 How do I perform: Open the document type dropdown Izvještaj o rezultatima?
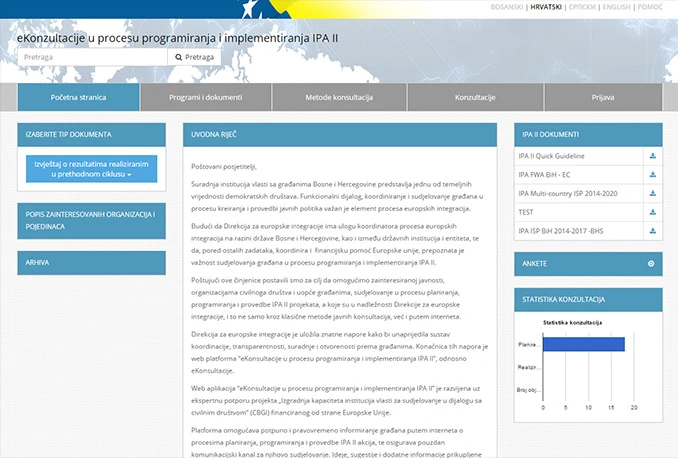[x=91, y=169]
